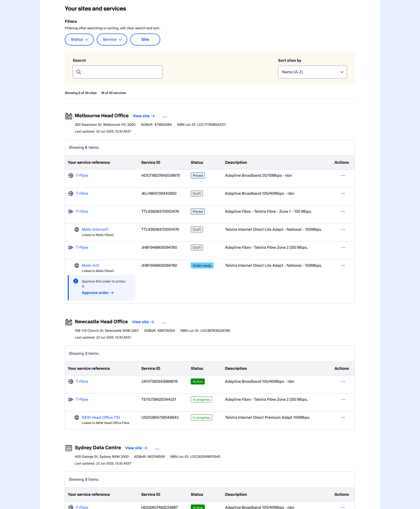The width and height of the screenshot is (420, 509).
Task: Open T-Fibre service with ID HDGS837465233897
Action: [82, 507]
